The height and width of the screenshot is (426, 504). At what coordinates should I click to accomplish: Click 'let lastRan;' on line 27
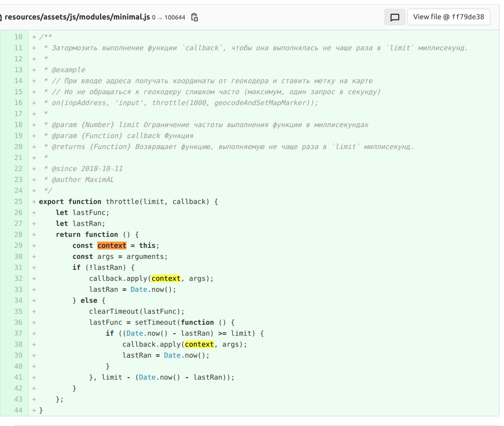click(x=80, y=224)
